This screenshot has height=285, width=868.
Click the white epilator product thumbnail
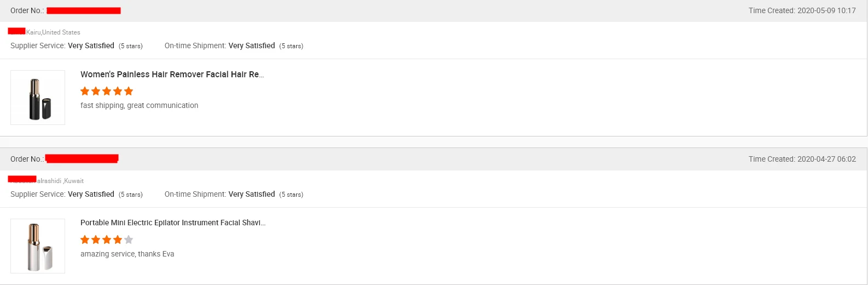[38, 246]
